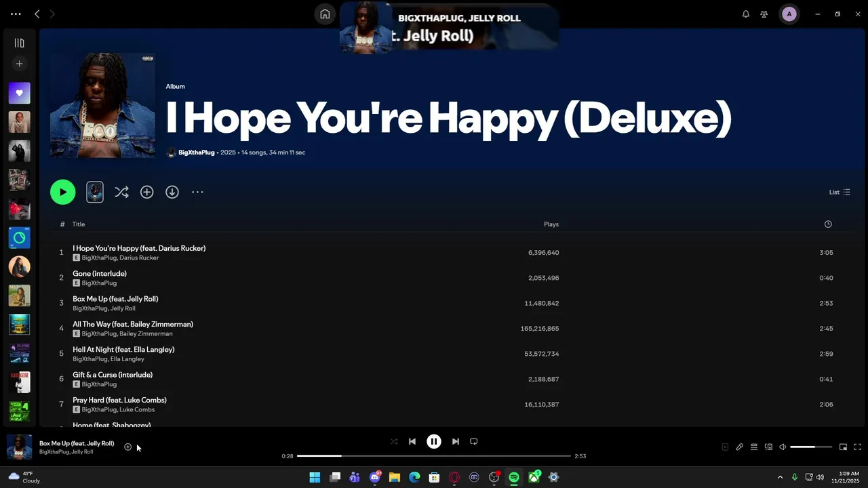The height and width of the screenshot is (488, 868).
Task: Skip to previous track
Action: [412, 441]
